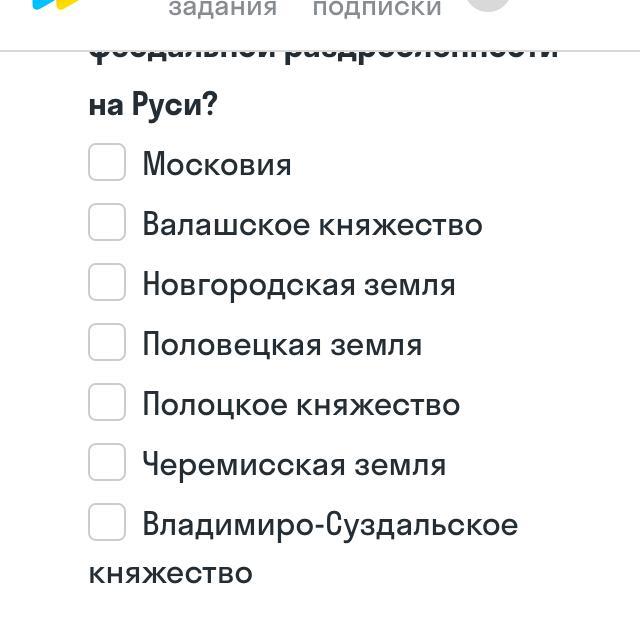Click the «Владимиро-Суздальское» answer text
Viewport: 640px width, 640px height.
[330, 524]
